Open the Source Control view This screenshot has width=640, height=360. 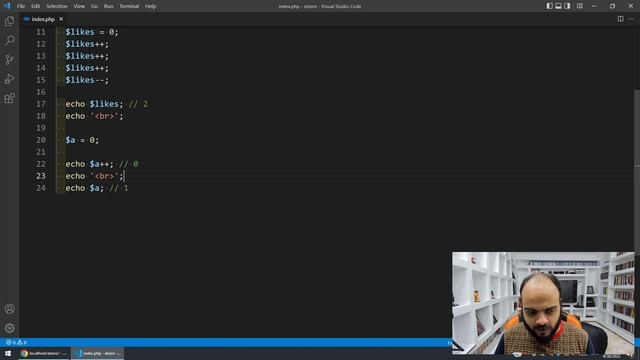tap(9, 60)
